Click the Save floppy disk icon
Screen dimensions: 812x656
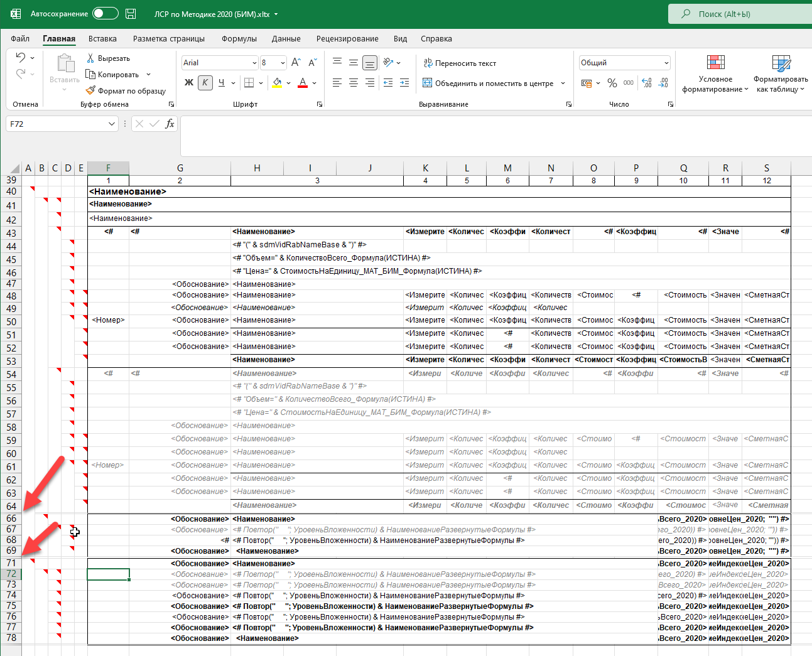click(x=131, y=14)
